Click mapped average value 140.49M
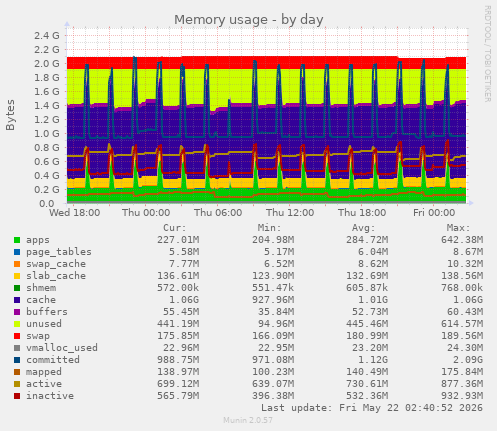This screenshot has height=431, width=497. point(367,372)
